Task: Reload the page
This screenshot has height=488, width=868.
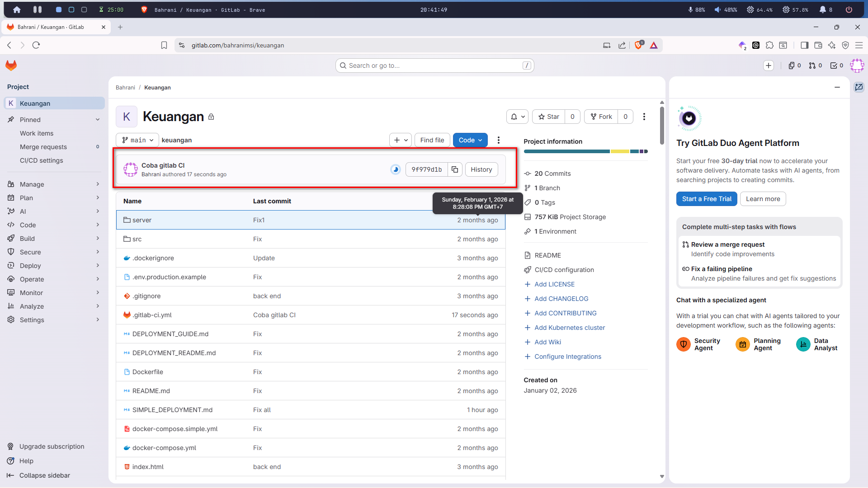Action: (x=36, y=45)
